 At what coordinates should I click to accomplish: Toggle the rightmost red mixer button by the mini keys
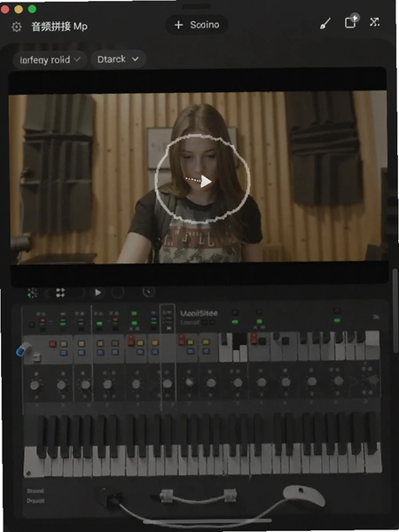click(x=254, y=339)
